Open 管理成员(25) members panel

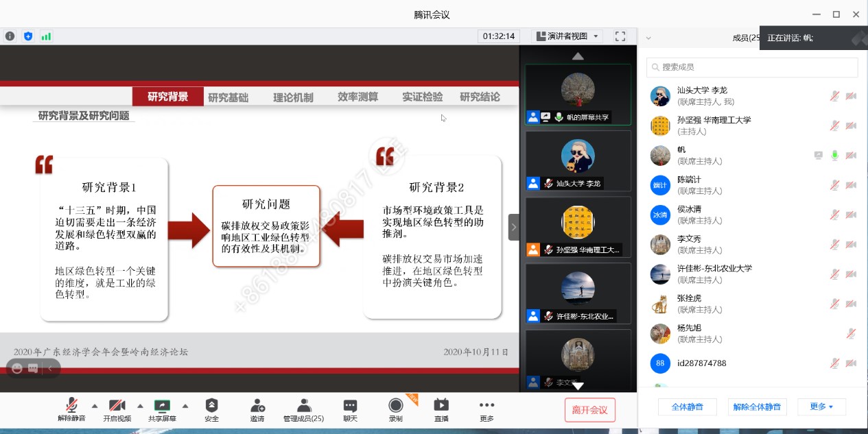303,405
